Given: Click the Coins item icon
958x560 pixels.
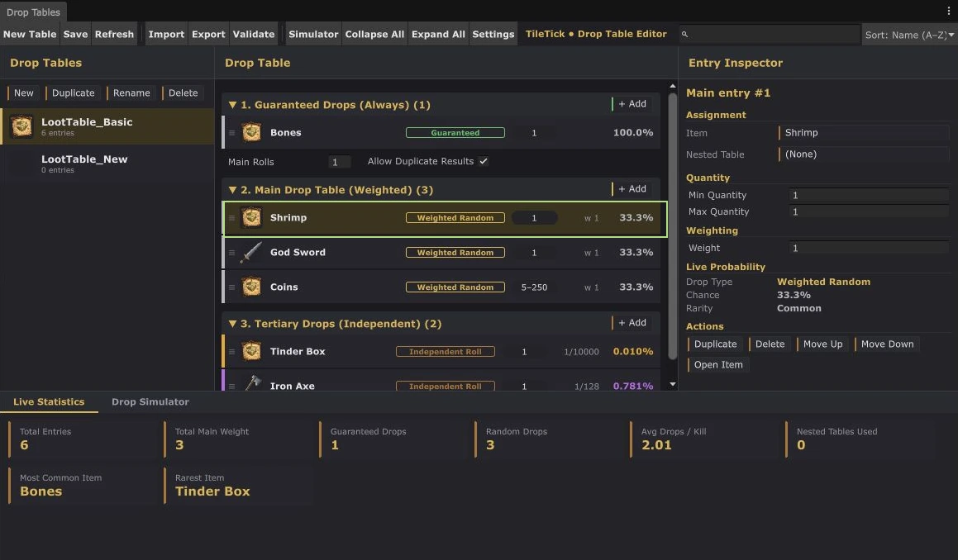Looking at the screenshot, I should [251, 287].
